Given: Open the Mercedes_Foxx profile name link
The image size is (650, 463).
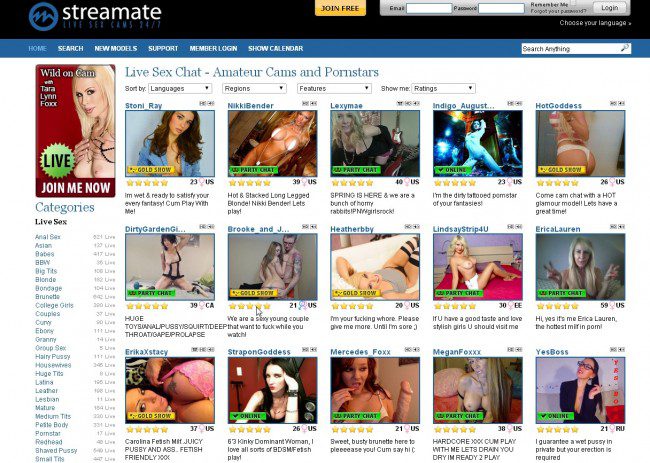Looking at the screenshot, I should click(360, 352).
